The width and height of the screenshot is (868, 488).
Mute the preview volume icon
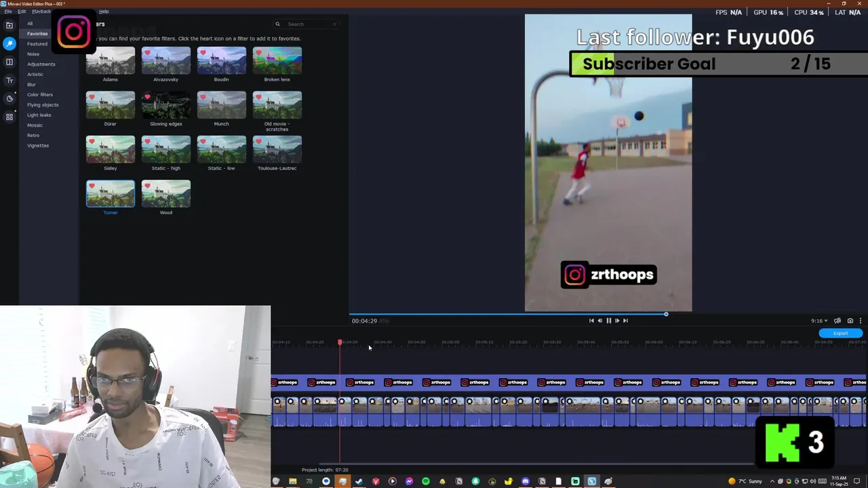click(x=837, y=321)
